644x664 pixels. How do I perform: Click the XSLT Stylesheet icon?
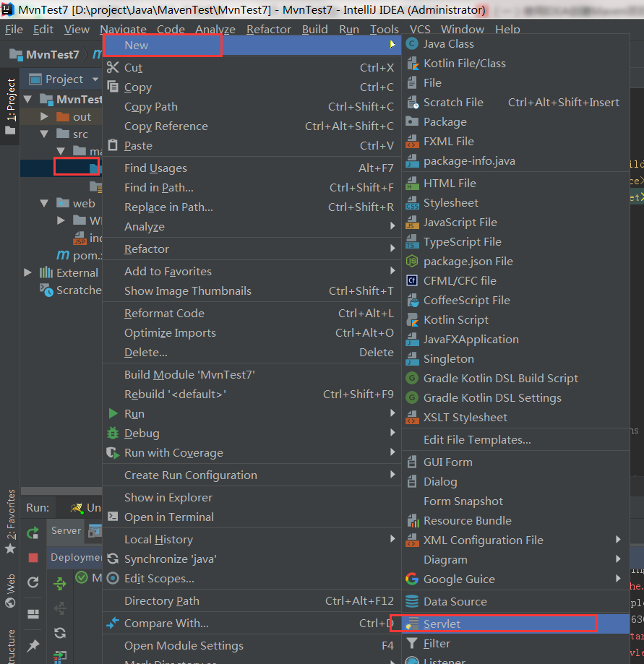pos(412,417)
